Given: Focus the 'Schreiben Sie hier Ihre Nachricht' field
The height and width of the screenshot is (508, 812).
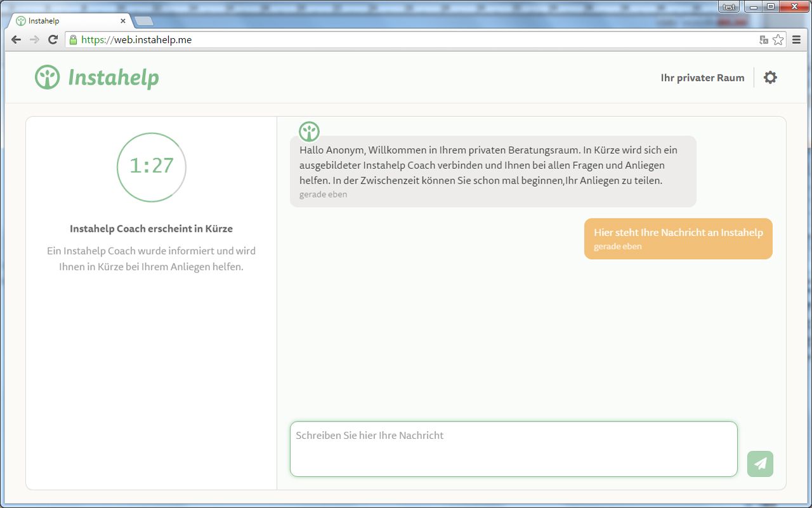Looking at the screenshot, I should point(513,449).
